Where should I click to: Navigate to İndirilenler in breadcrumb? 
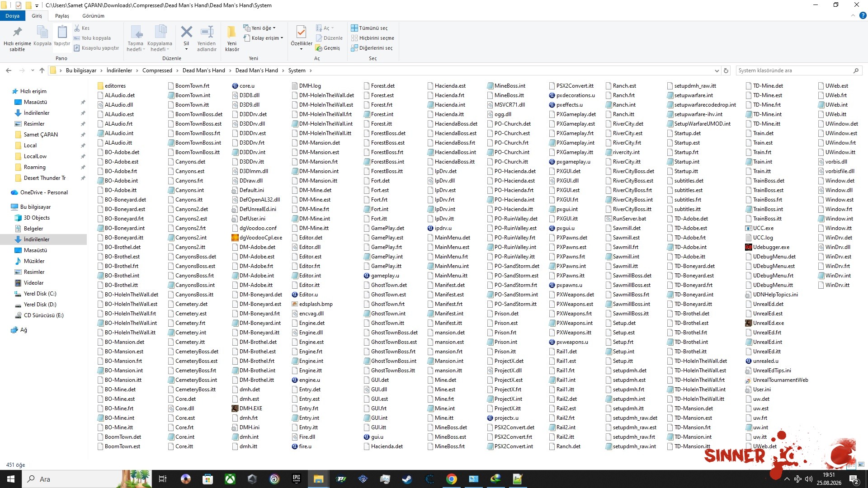[119, 70]
